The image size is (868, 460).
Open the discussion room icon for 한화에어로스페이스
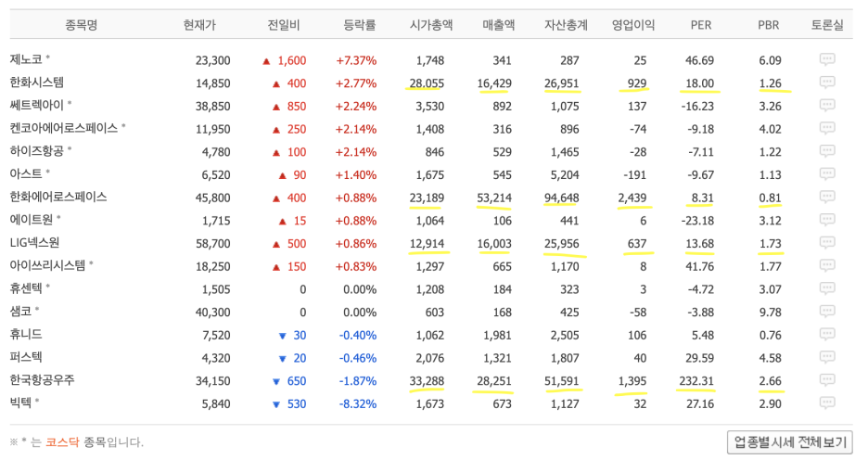tap(827, 197)
